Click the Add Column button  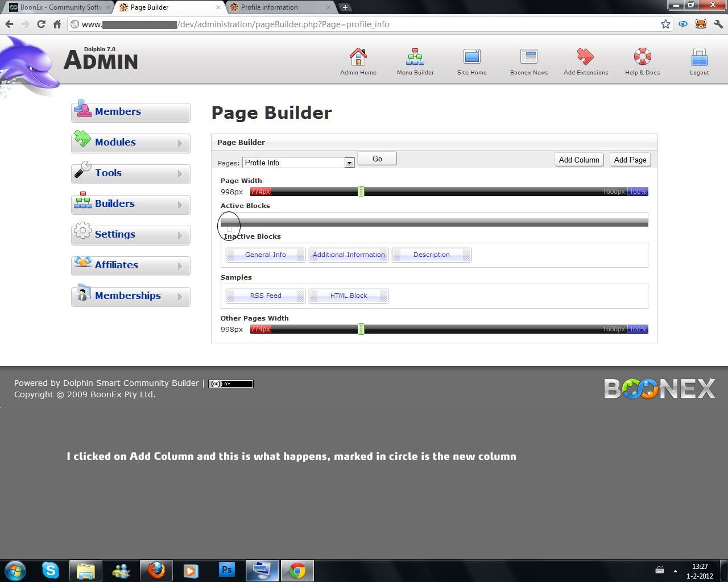579,160
